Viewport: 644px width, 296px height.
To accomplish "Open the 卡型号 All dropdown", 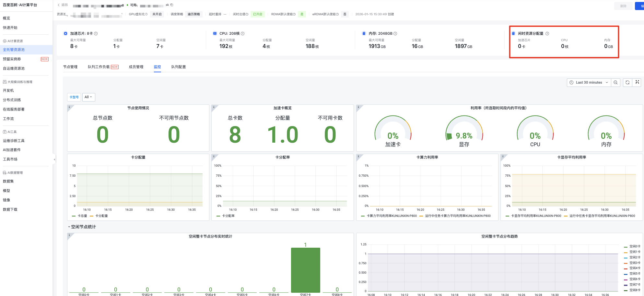I will point(88,97).
